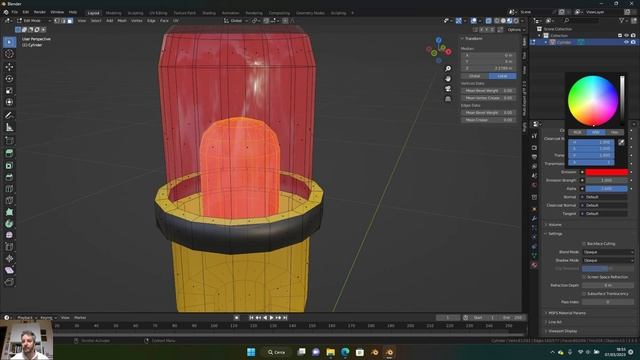Open the Modifiers wrench properties tab

[534, 219]
